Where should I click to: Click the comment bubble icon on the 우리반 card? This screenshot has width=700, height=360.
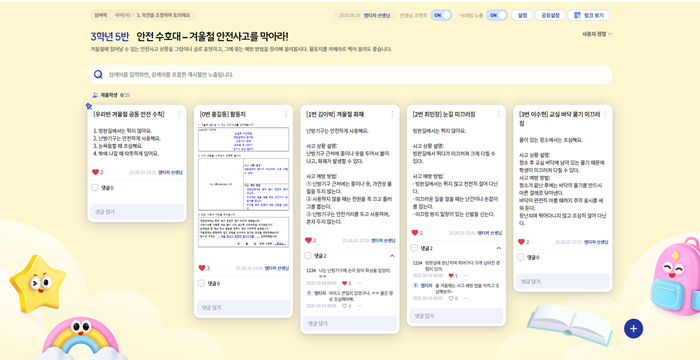[x=95, y=188]
